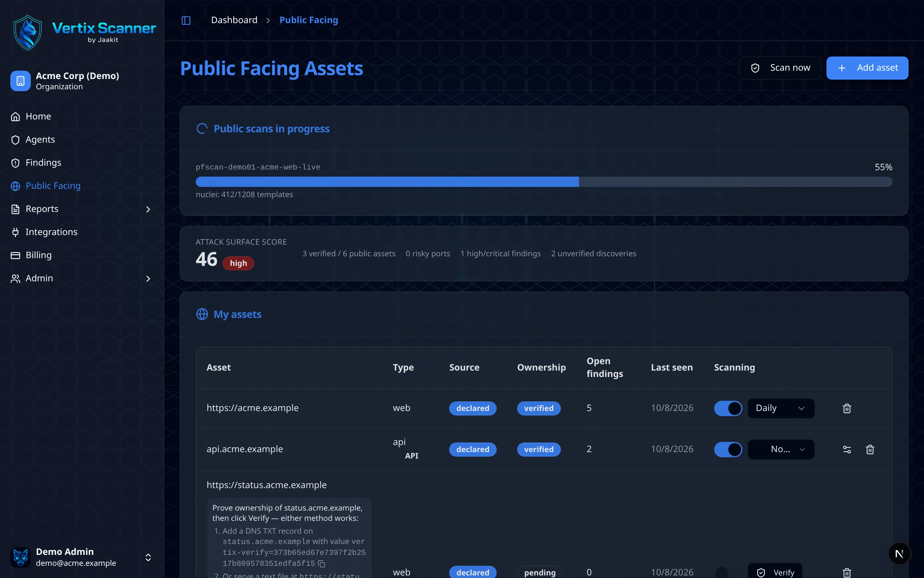The width and height of the screenshot is (924, 578).
Task: Click the verified badge for https://acme.example
Action: [x=539, y=408]
